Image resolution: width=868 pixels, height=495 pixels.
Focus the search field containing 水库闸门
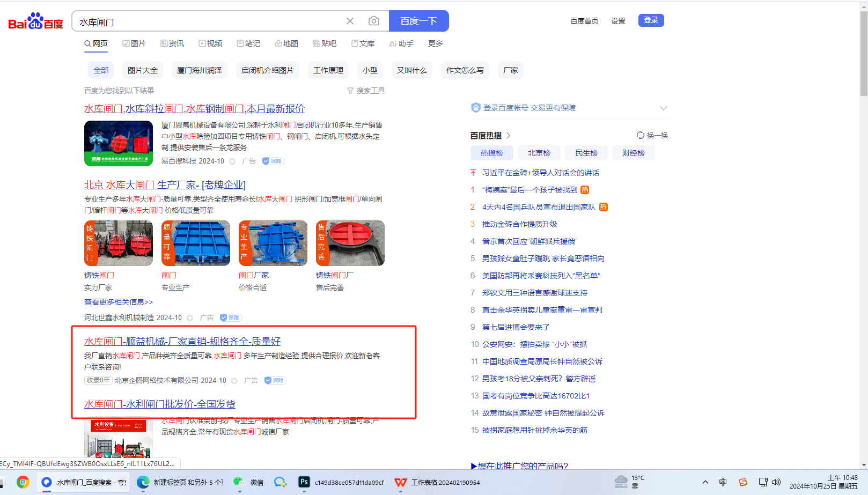click(209, 21)
